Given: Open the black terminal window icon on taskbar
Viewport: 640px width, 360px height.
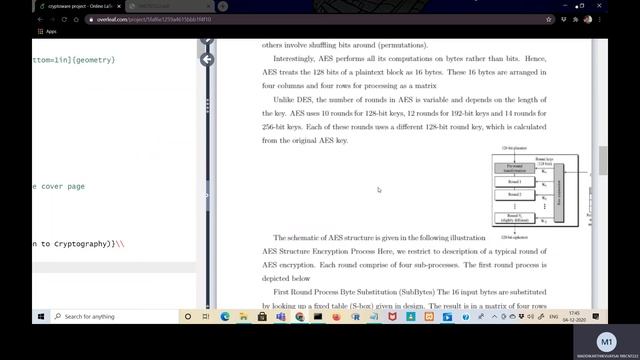Looking at the screenshot, I should (318, 316).
